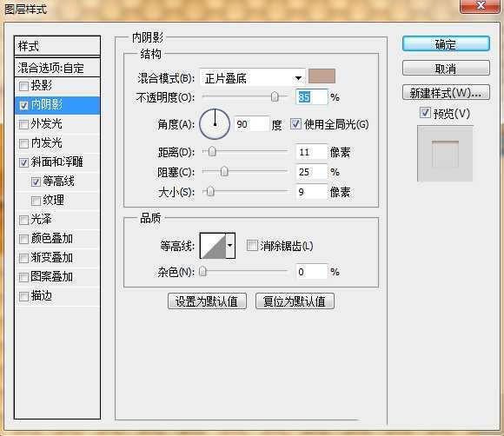Toggle 使用全局光 global light checkbox
504x436 pixels.
click(295, 124)
